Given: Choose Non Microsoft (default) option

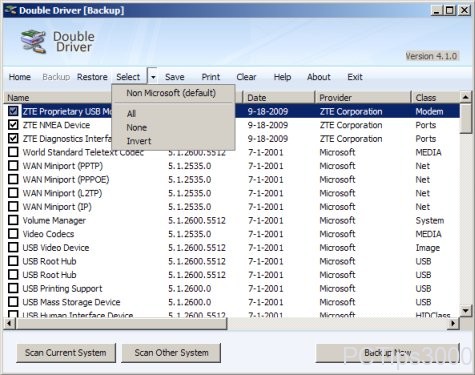Looking at the screenshot, I should pyautogui.click(x=171, y=93).
